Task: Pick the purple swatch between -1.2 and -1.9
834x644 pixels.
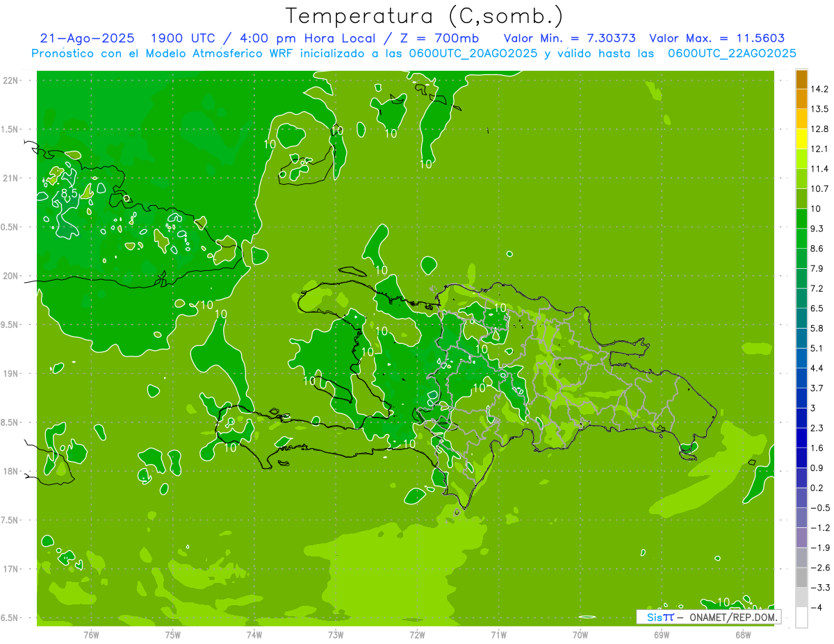Action: tap(801, 538)
